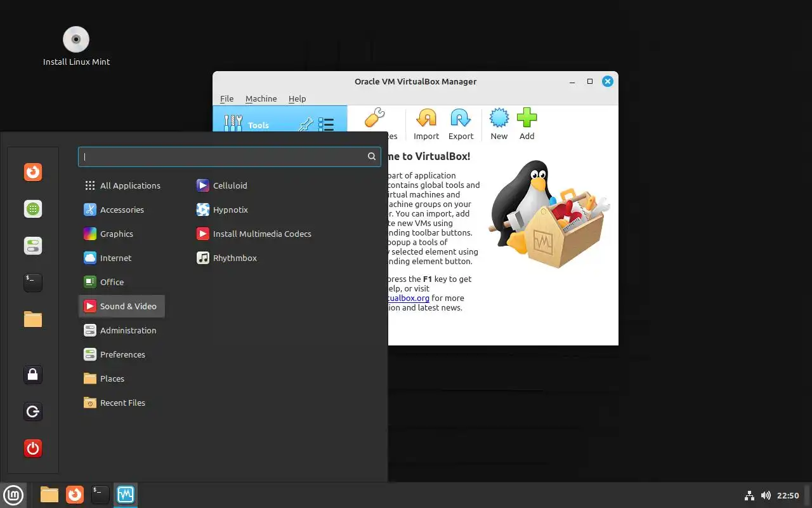
Task: Launch Terminal from the menu favorites sidebar
Action: pos(33,283)
